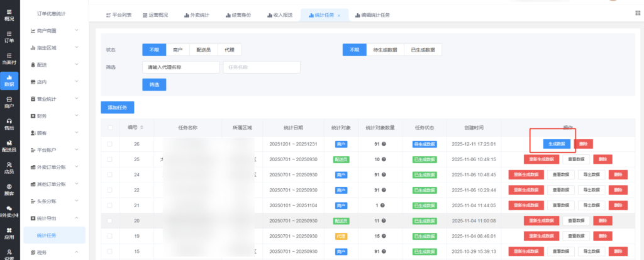This screenshot has height=260, width=644.
Task: Click the 商户 icon in left sidebar
Action: tap(9, 103)
